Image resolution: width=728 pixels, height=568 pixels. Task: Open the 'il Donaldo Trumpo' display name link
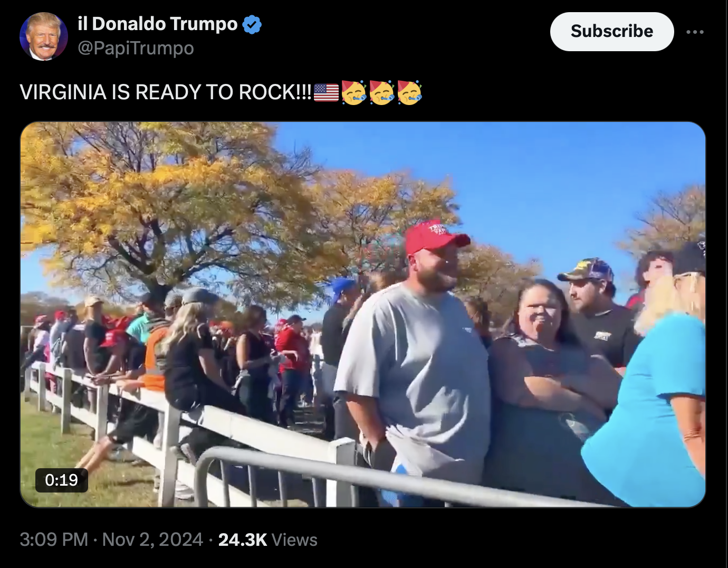pos(158,24)
